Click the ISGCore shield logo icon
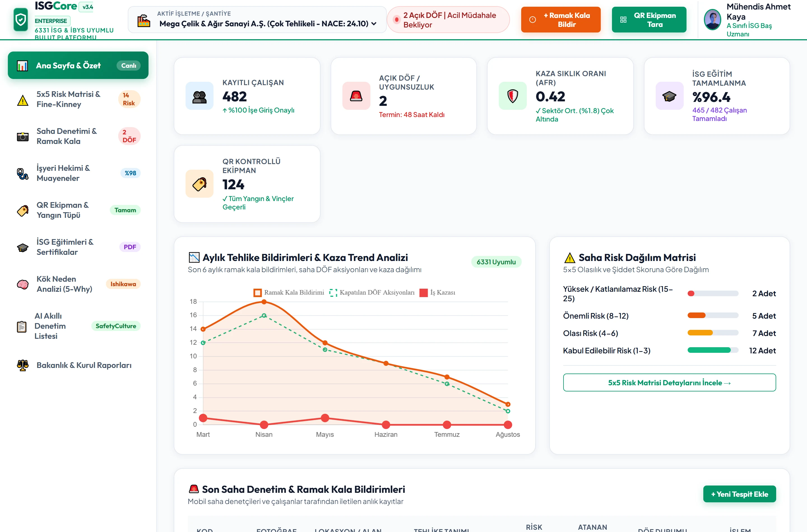 click(x=21, y=19)
